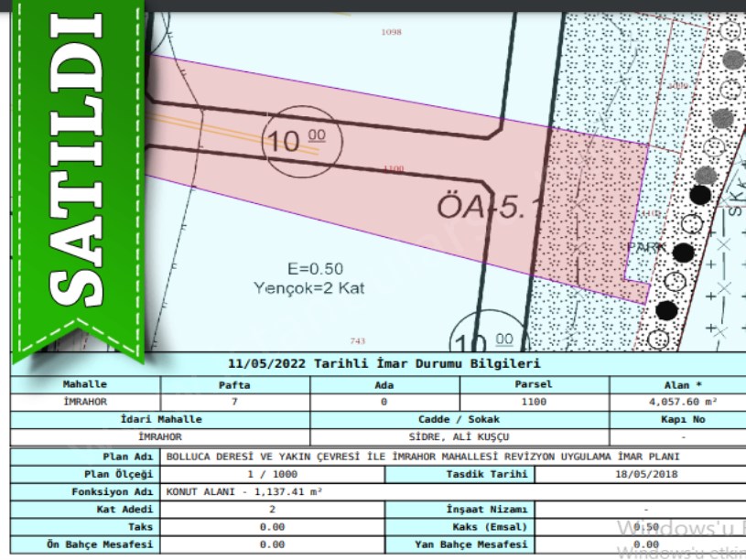Click the Pafta column header

(234, 385)
